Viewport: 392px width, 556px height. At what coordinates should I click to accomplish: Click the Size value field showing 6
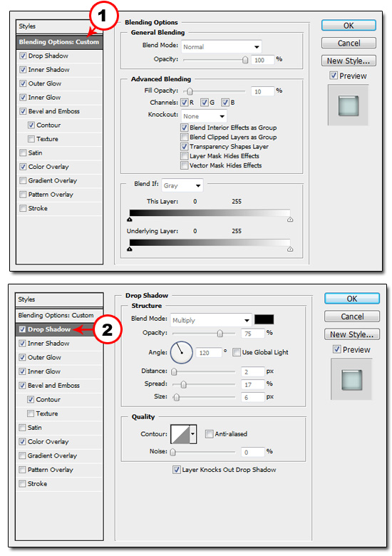point(253,398)
